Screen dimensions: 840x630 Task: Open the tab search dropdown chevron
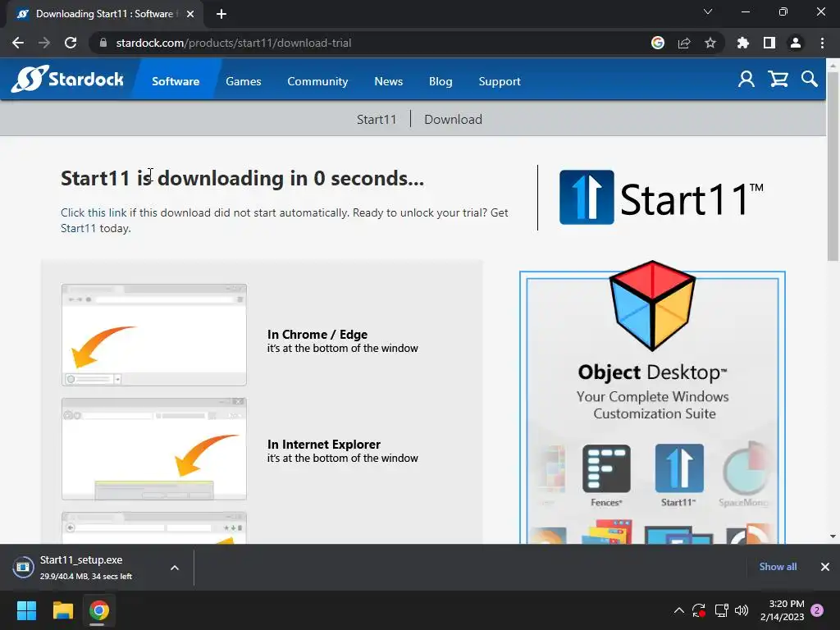pos(708,11)
